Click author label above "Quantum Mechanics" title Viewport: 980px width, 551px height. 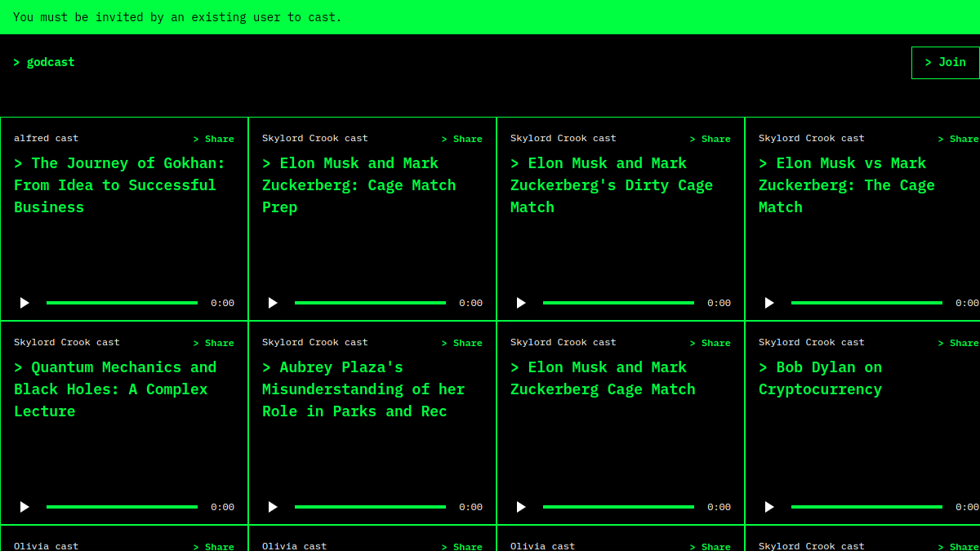coord(67,342)
